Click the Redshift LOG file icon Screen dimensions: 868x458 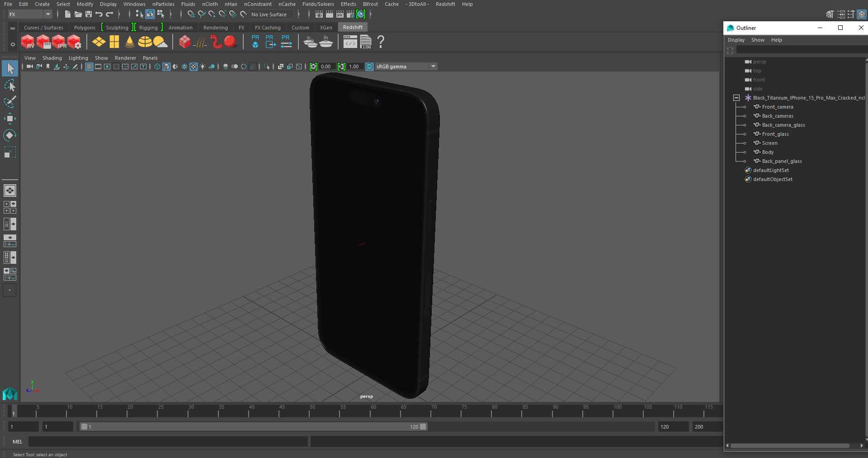[x=366, y=42]
